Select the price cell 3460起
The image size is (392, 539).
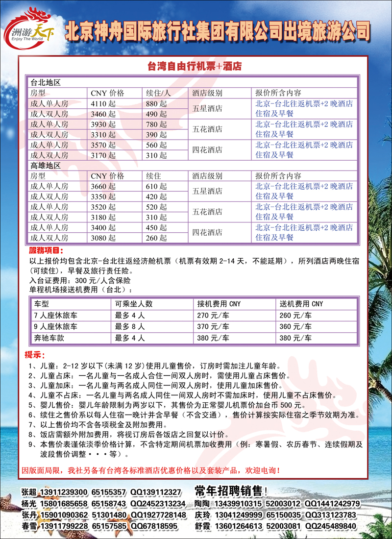pyautogui.click(x=103, y=114)
